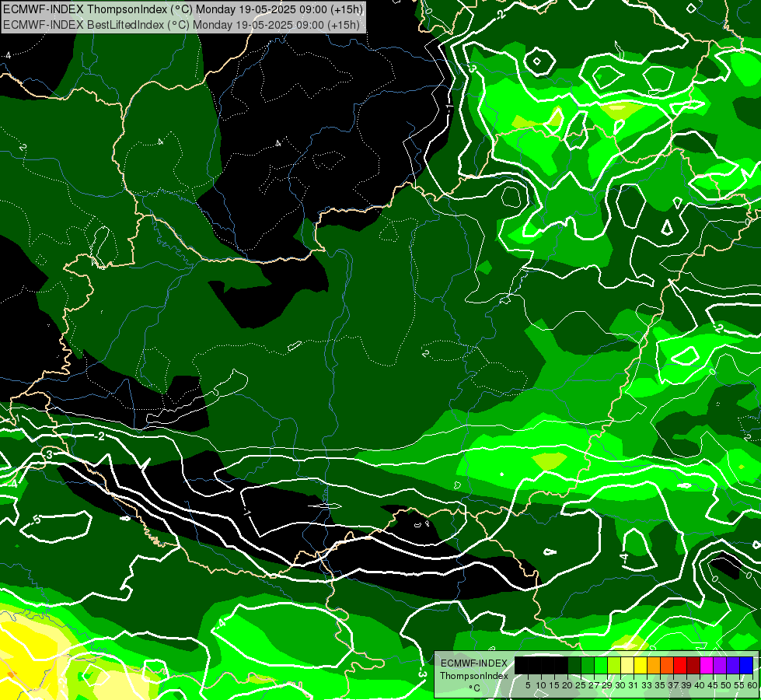Image resolution: width=761 pixels, height=700 pixels.
Task: Select the bright green 27-29 legend swatch
Action: point(602,665)
